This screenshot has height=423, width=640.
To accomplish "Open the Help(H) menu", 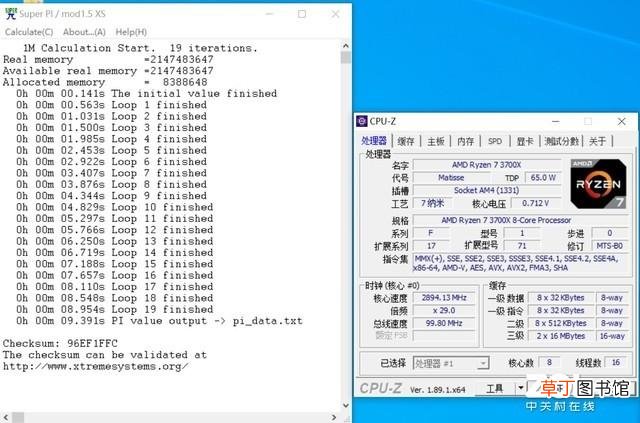I will [x=131, y=32].
